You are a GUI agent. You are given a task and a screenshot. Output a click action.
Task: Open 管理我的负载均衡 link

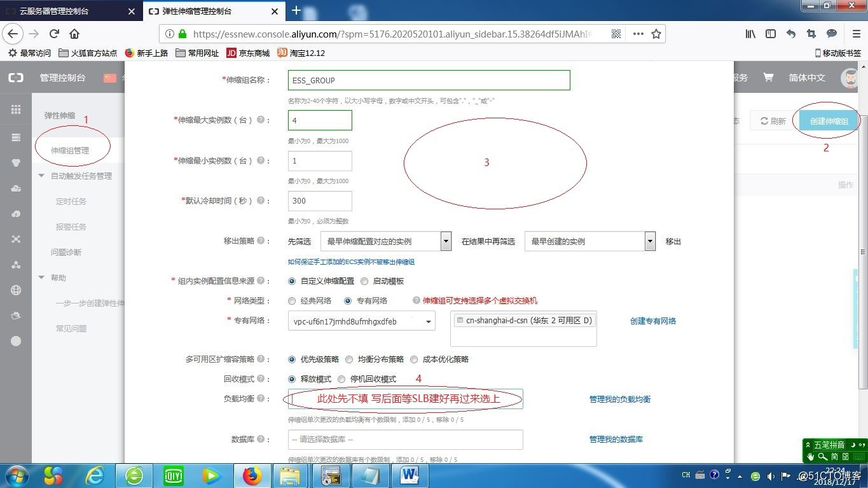[x=620, y=399]
